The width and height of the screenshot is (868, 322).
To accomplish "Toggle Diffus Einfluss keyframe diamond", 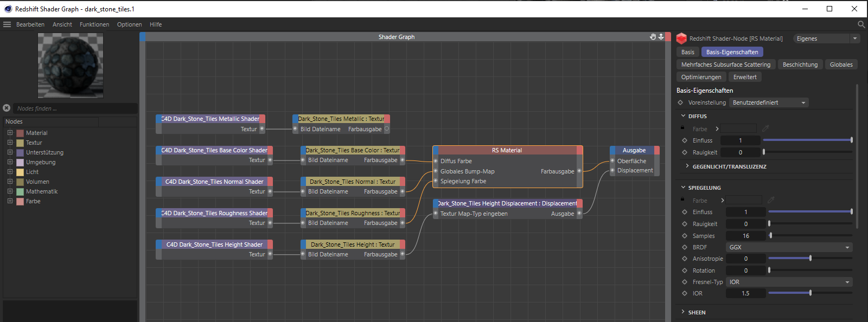I will click(x=685, y=140).
